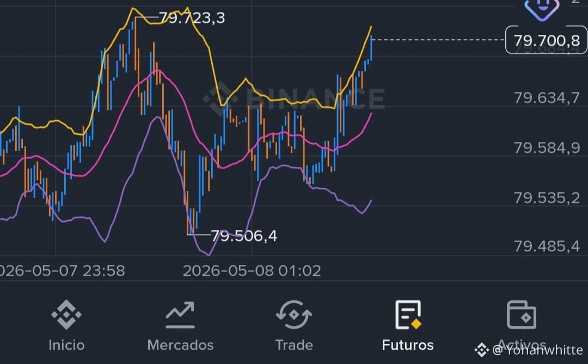Select the Futuros tab
Screen dimensions: 588x364
(x=408, y=326)
